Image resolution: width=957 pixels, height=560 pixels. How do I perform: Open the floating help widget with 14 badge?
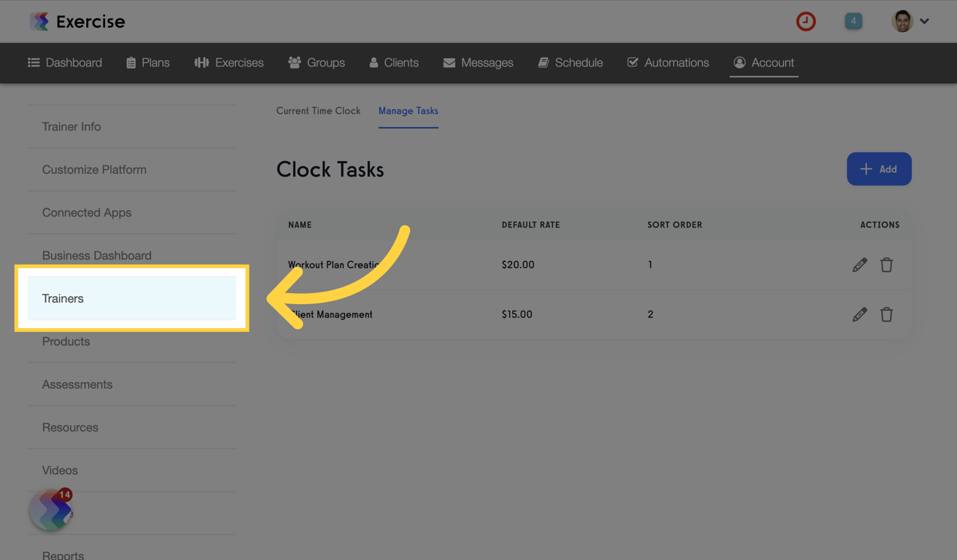point(51,509)
